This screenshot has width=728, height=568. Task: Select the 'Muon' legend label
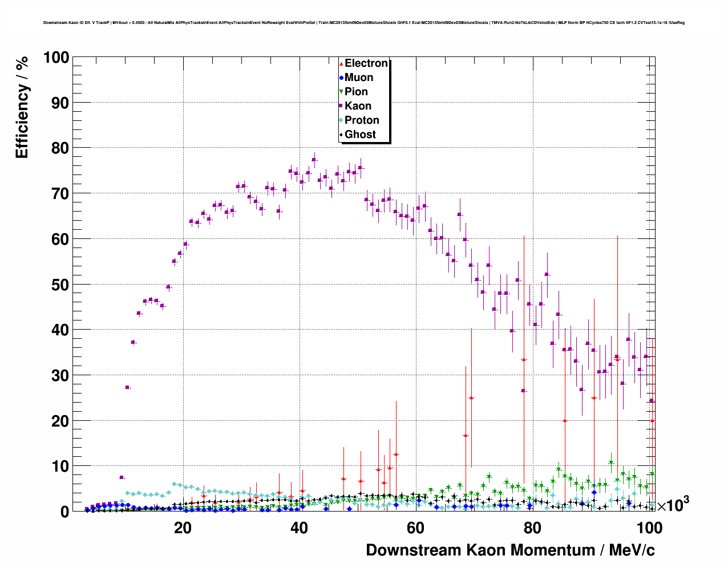pos(359,78)
